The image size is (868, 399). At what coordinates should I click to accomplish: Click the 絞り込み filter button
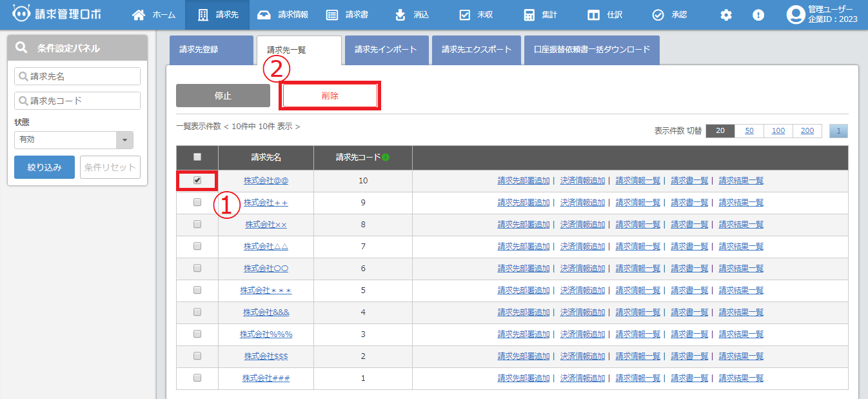[44, 167]
